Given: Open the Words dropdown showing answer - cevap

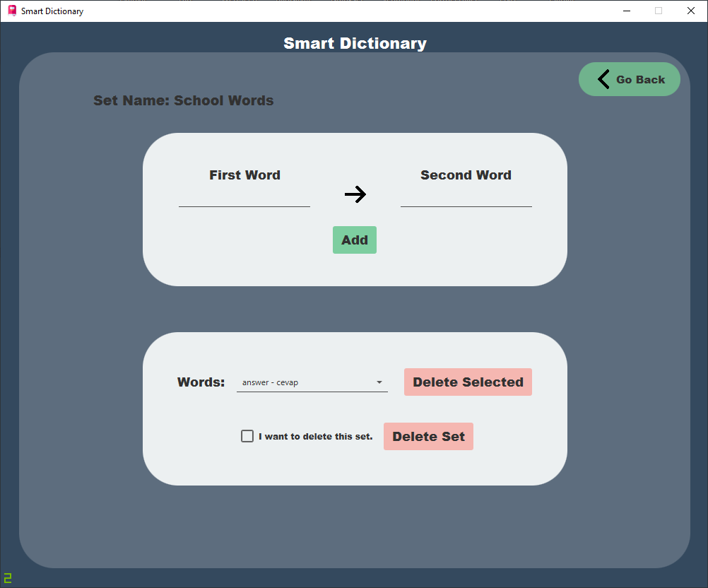Looking at the screenshot, I should point(312,382).
